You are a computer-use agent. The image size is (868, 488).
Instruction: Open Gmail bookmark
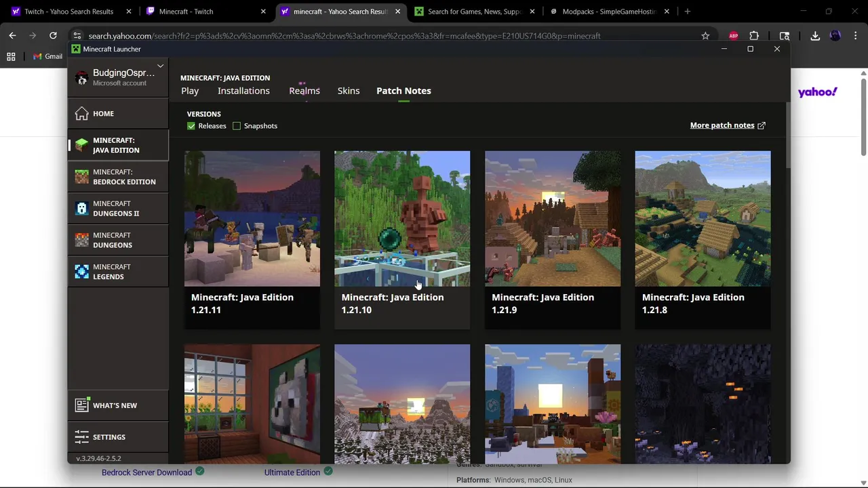pos(48,57)
